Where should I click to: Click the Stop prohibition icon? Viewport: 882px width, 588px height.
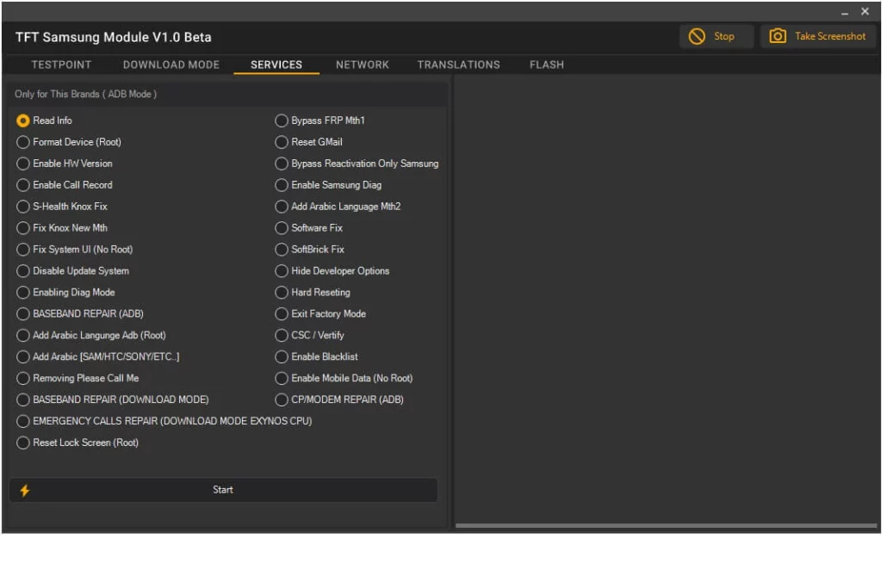click(696, 36)
